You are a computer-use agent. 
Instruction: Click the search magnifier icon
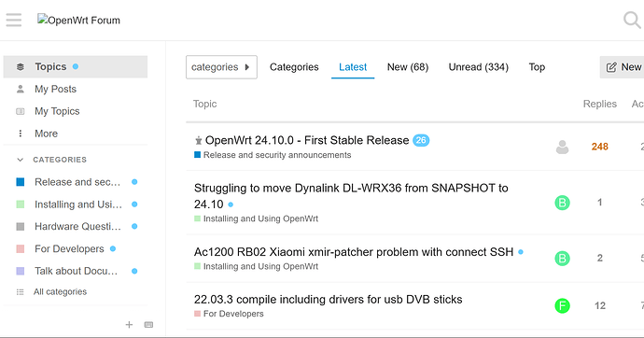[x=633, y=20]
